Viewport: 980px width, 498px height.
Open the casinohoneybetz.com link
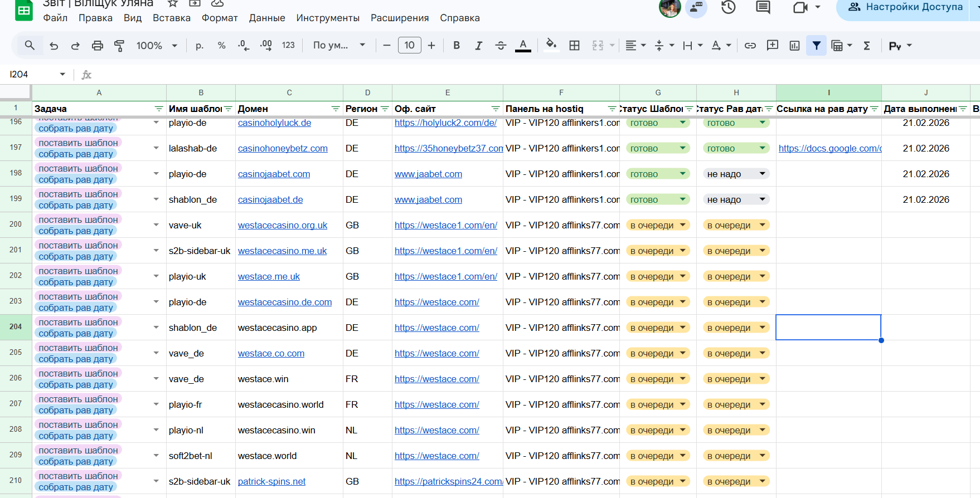(x=283, y=148)
